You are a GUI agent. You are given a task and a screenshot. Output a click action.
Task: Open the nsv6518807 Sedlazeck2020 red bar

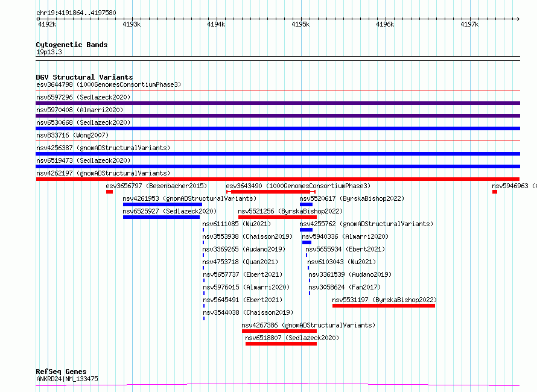pos(281,344)
